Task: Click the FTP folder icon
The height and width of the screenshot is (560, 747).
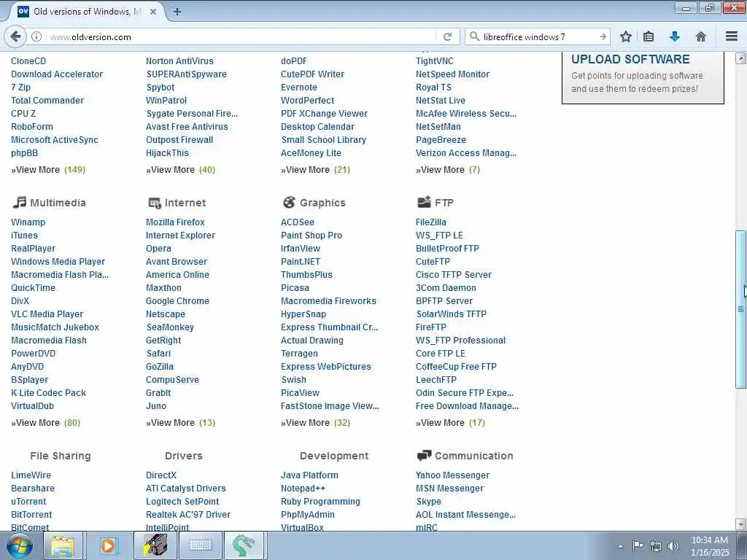Action: point(424,203)
